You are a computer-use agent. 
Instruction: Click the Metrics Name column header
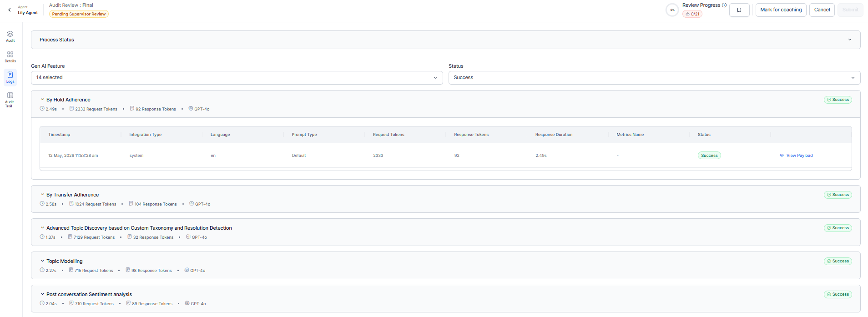pos(630,135)
